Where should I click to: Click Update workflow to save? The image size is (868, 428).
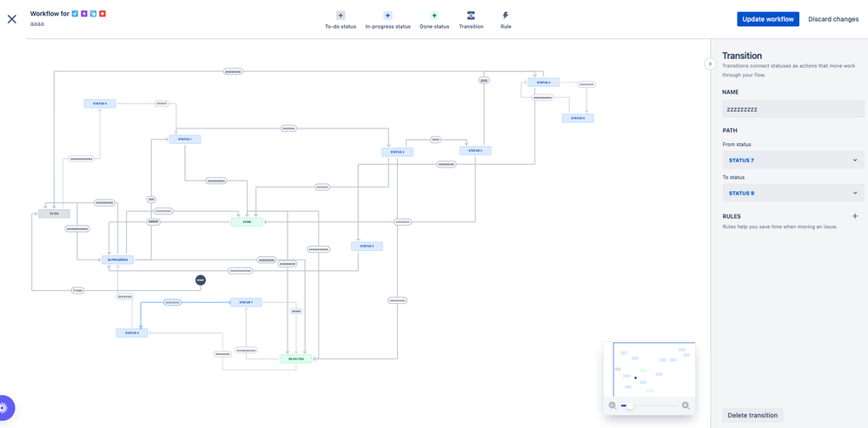pyautogui.click(x=768, y=19)
